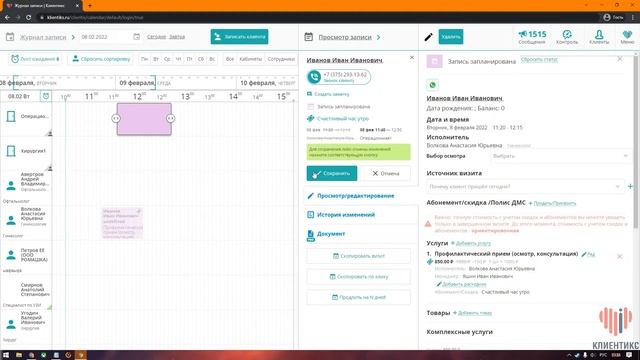Click 'Продлить на N дней' button
The image size is (640, 360).
(358, 297)
